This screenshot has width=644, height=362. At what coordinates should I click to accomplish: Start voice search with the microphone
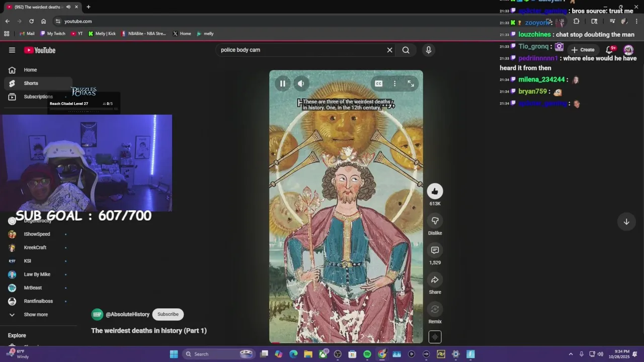point(429,50)
